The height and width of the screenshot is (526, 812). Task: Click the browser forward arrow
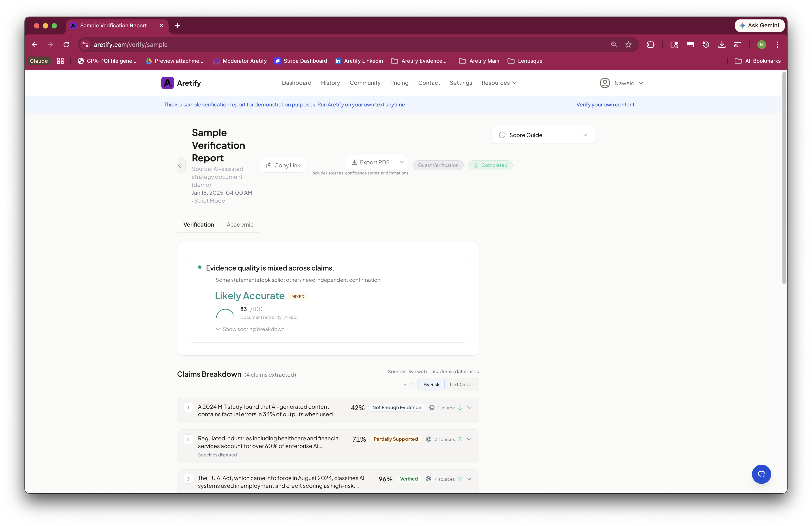point(50,45)
